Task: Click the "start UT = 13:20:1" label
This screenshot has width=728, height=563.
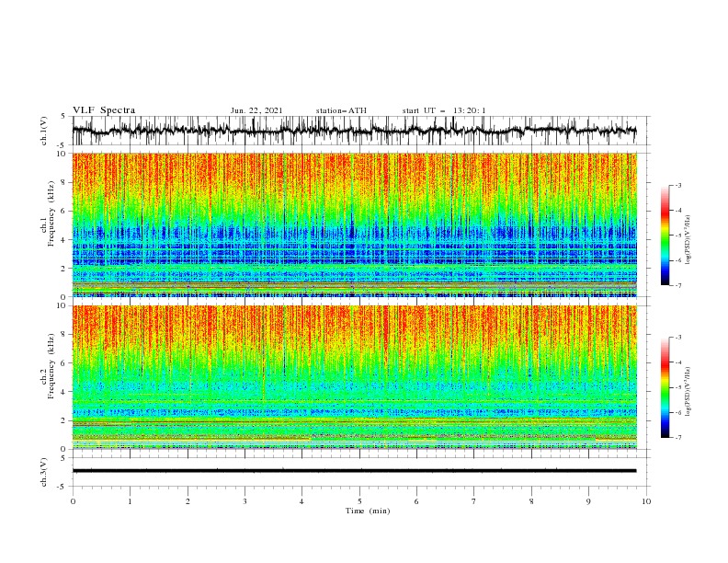Action: tap(444, 110)
